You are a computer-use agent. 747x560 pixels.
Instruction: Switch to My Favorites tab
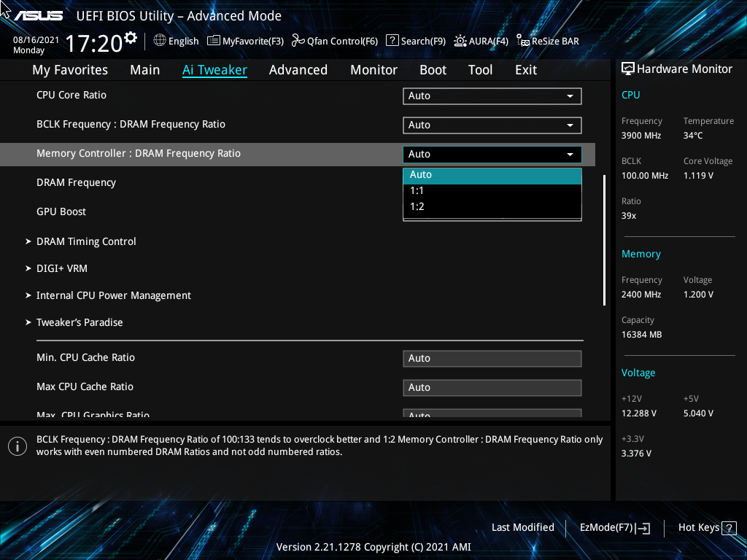click(70, 70)
